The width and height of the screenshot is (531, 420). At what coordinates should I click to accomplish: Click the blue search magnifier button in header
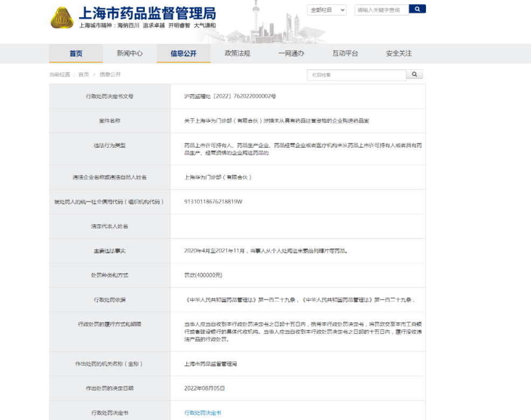417,9
